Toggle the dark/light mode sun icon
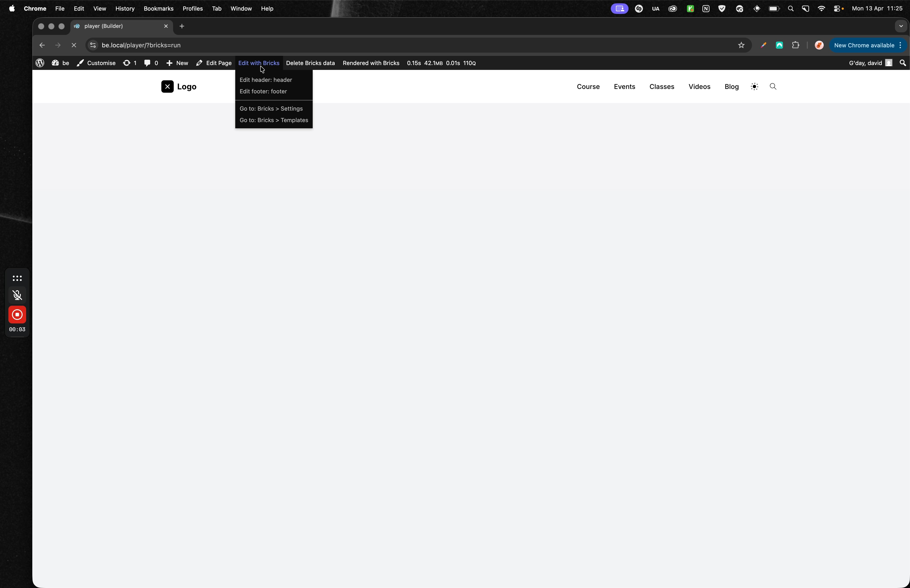The image size is (910, 588). coord(754,87)
